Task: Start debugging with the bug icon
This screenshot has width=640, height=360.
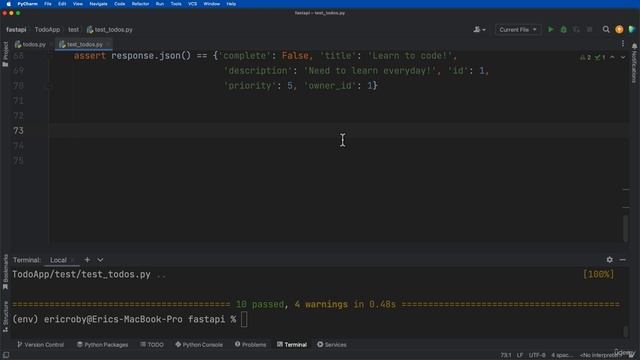Action: 564,29
